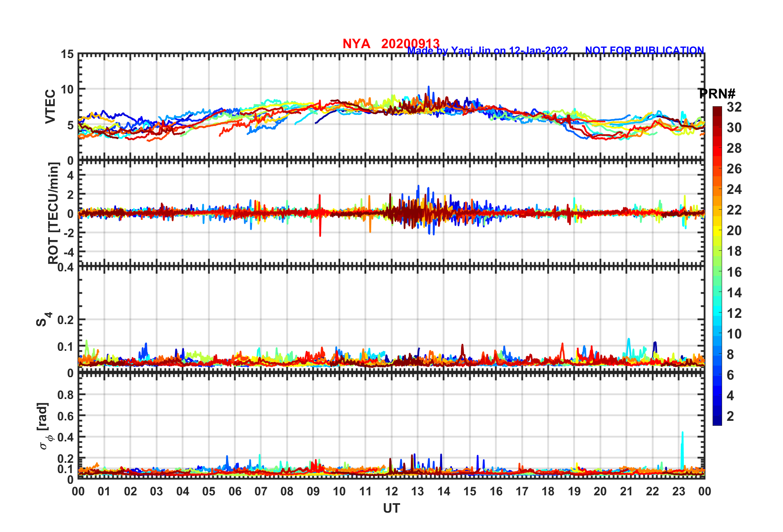Image resolution: width=783 pixels, height=532 pixels.
Task: Click the "05" hour tick on the UT axis
Action: (x=209, y=491)
